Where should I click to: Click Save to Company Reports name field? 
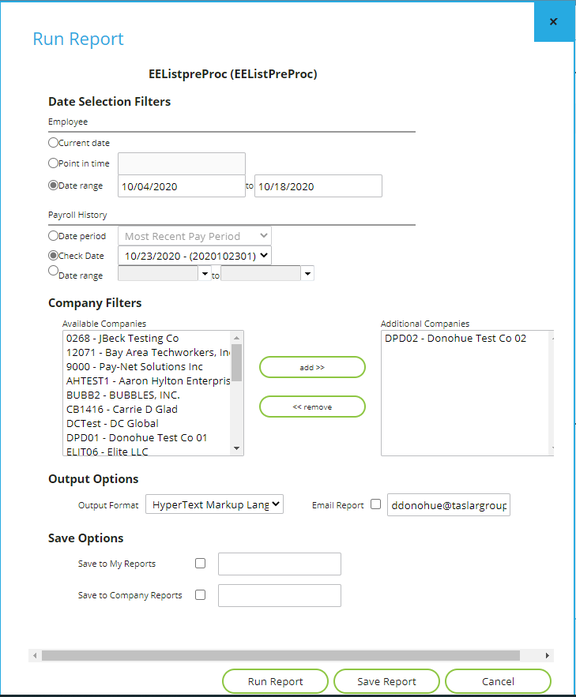(280, 596)
